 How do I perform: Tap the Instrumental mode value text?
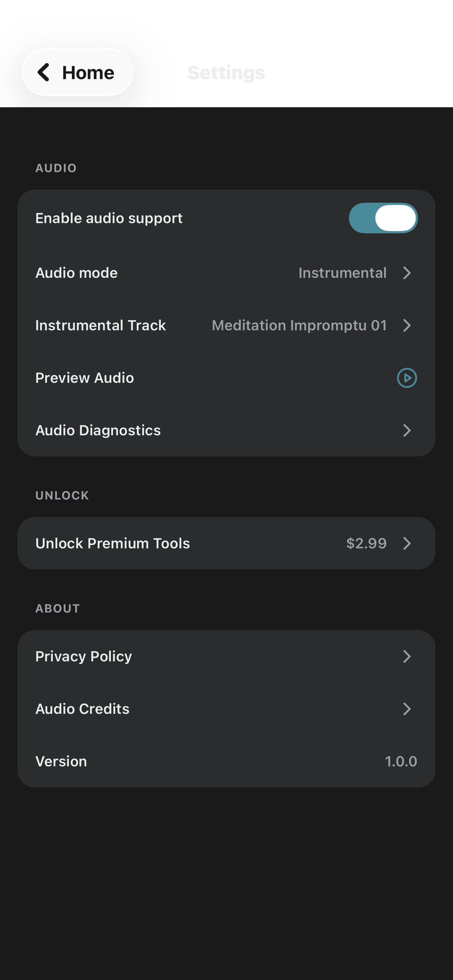pyautogui.click(x=342, y=273)
